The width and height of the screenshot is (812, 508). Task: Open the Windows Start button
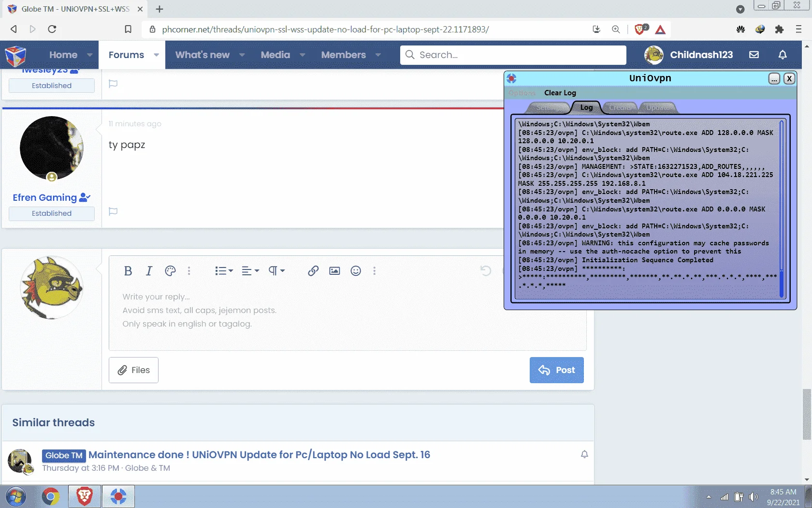tap(16, 496)
